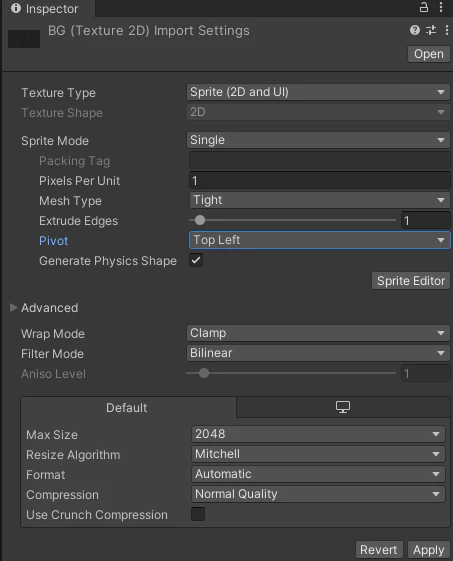This screenshot has width=453, height=561.
Task: Click the BG texture preview thumbnail
Action: (24, 39)
